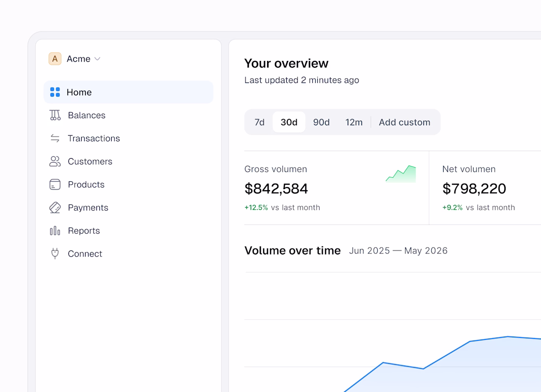The width and height of the screenshot is (541, 392).
Task: Click the Last updated 2 minutes ago text
Action: tap(301, 80)
